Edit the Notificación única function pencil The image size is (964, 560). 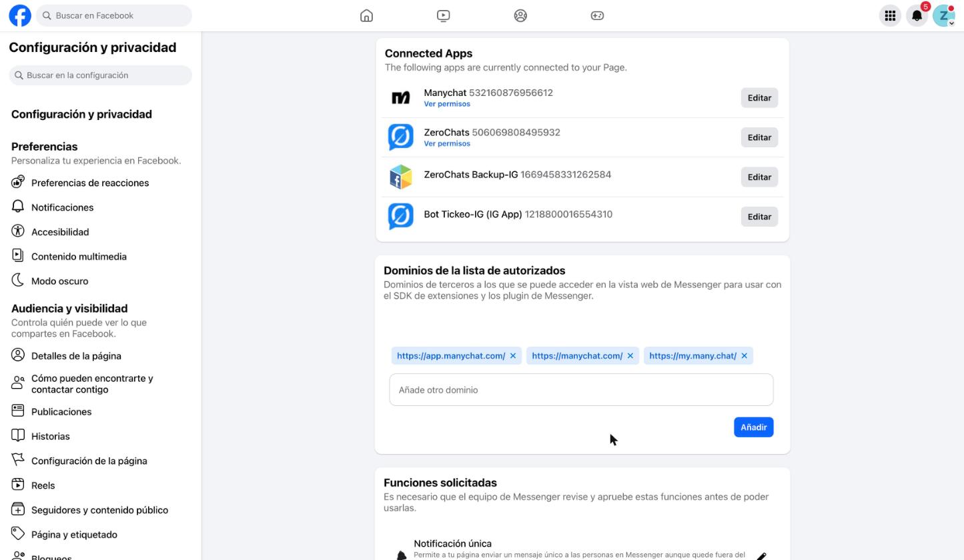coord(761,555)
